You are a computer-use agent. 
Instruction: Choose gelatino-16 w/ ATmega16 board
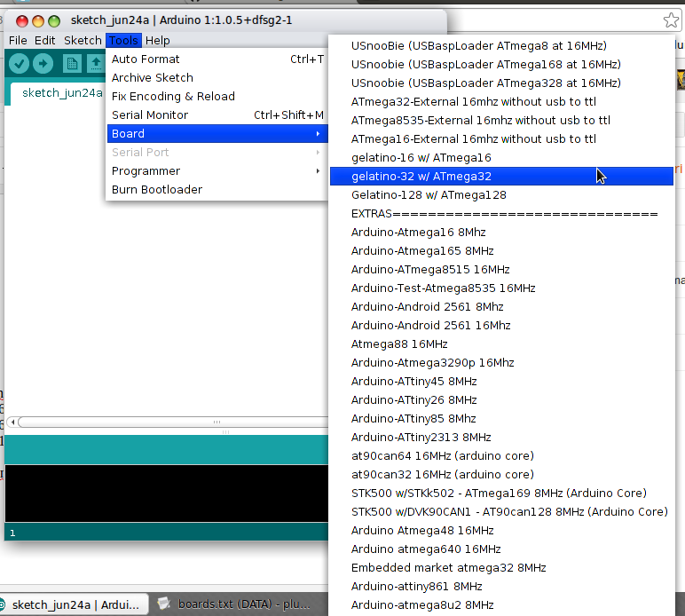(x=501, y=158)
